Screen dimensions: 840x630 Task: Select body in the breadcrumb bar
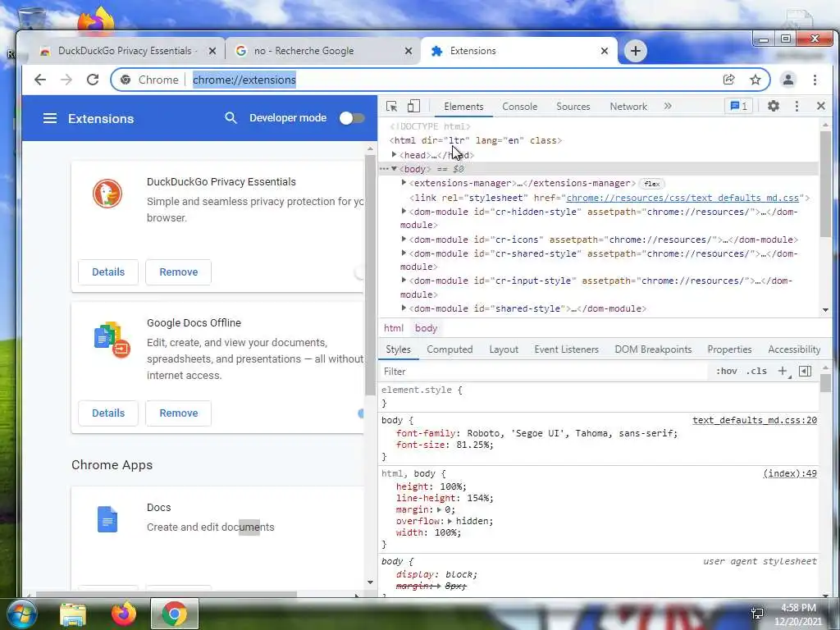[x=426, y=328]
